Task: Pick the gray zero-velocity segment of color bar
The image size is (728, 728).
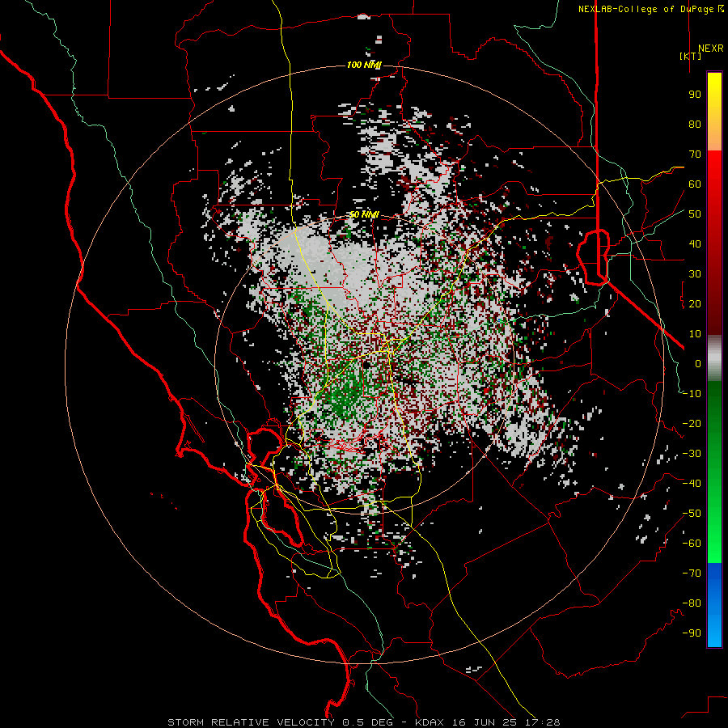Action: pyautogui.click(x=714, y=358)
